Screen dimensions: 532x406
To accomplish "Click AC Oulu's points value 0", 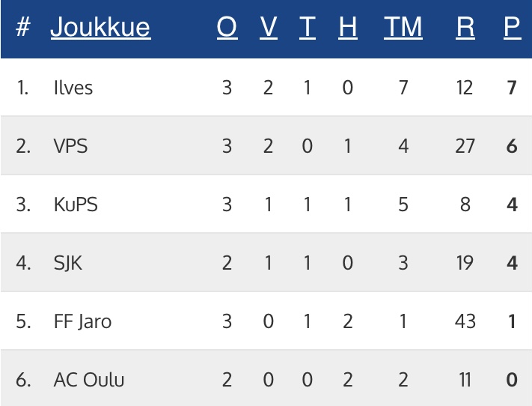I will click(512, 380).
